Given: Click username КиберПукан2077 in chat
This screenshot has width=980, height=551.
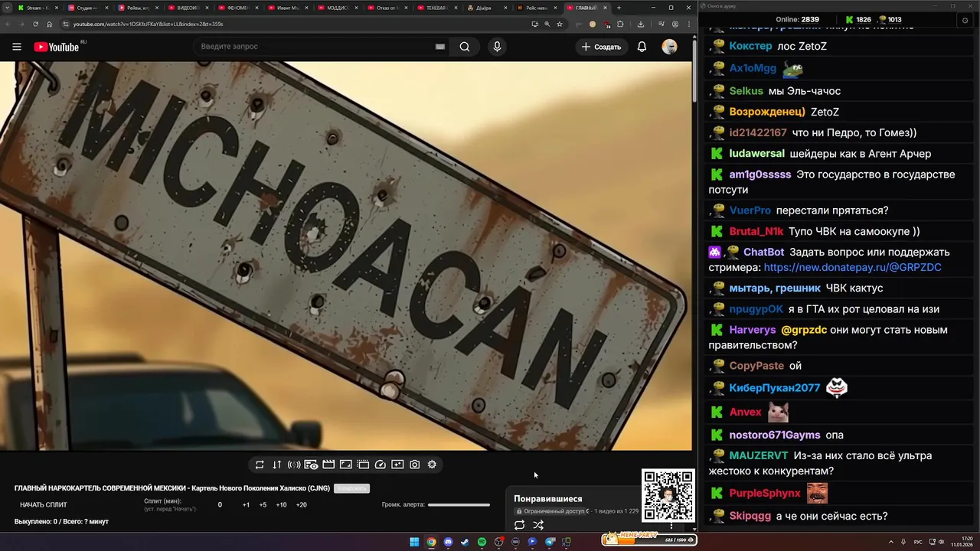Looking at the screenshot, I should point(774,388).
